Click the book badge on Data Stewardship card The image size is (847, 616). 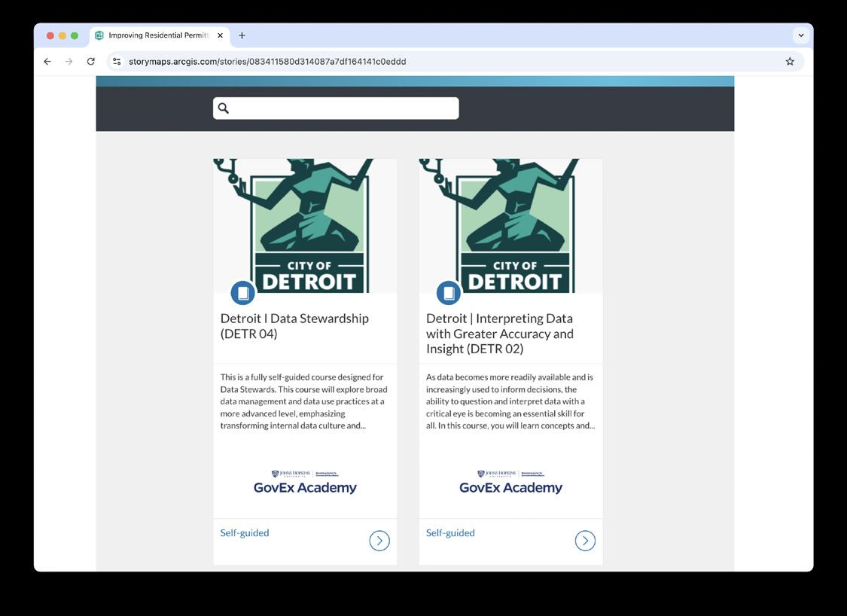[243, 293]
